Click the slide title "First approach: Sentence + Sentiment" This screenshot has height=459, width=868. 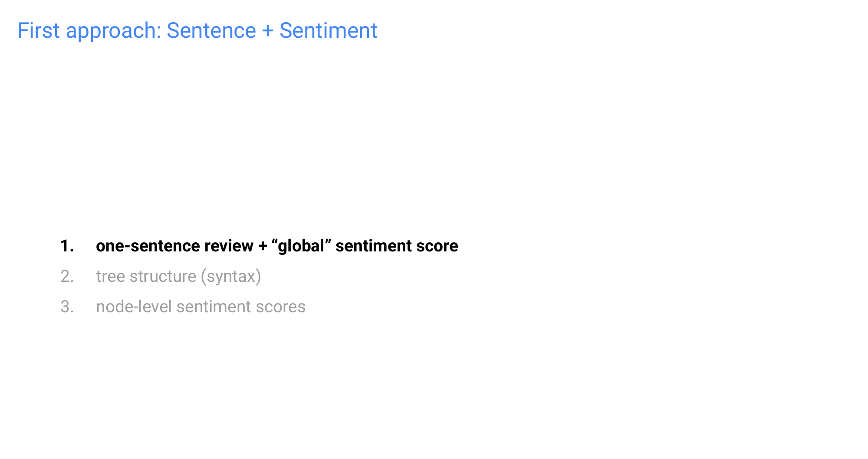pos(197,31)
